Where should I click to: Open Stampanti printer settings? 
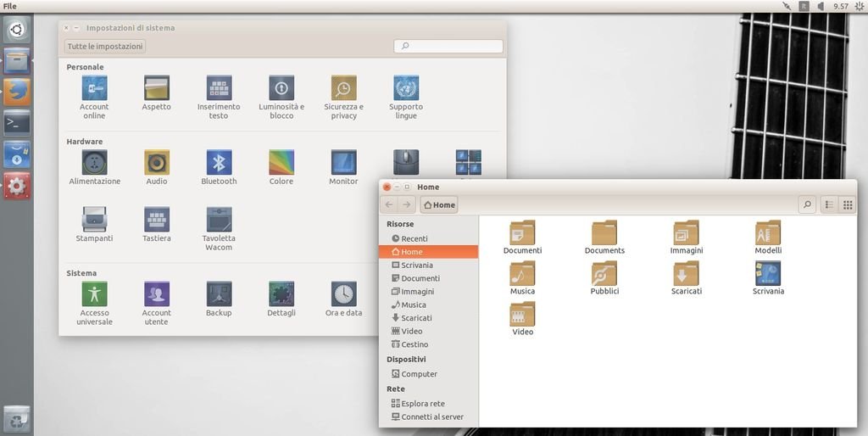tap(94, 220)
